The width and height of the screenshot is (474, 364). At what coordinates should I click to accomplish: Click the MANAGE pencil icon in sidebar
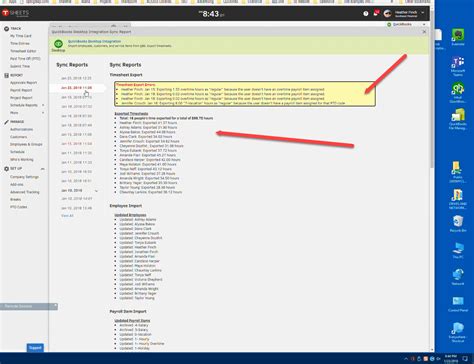[6, 122]
